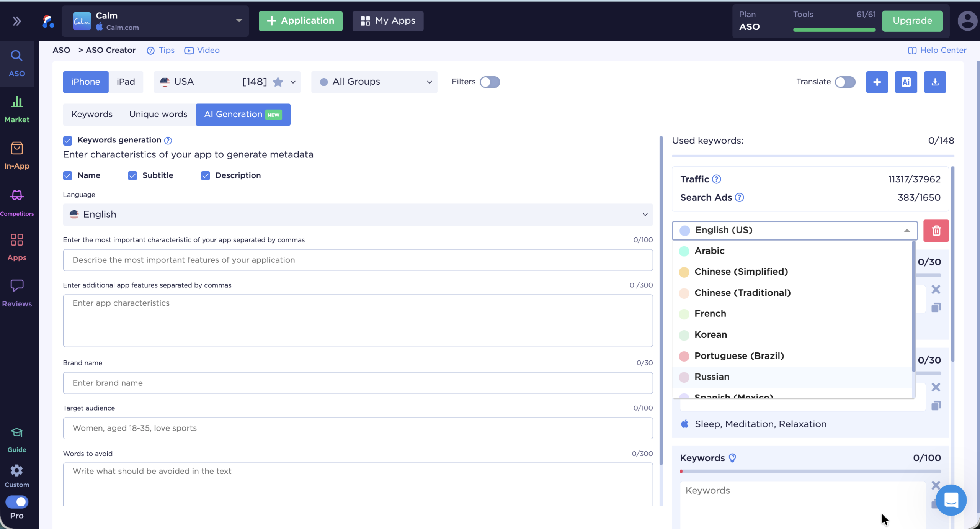980x529 pixels.
Task: Click the download export icon button
Action: tap(934, 82)
